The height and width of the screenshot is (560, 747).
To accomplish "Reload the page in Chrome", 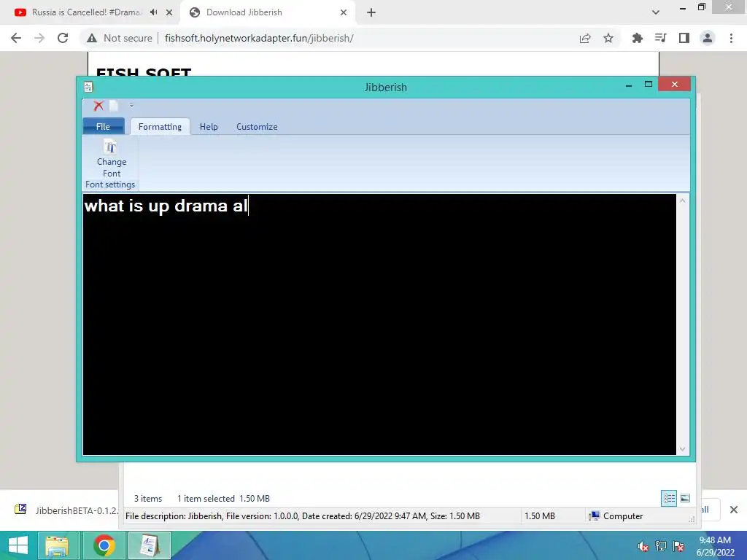I will click(63, 38).
